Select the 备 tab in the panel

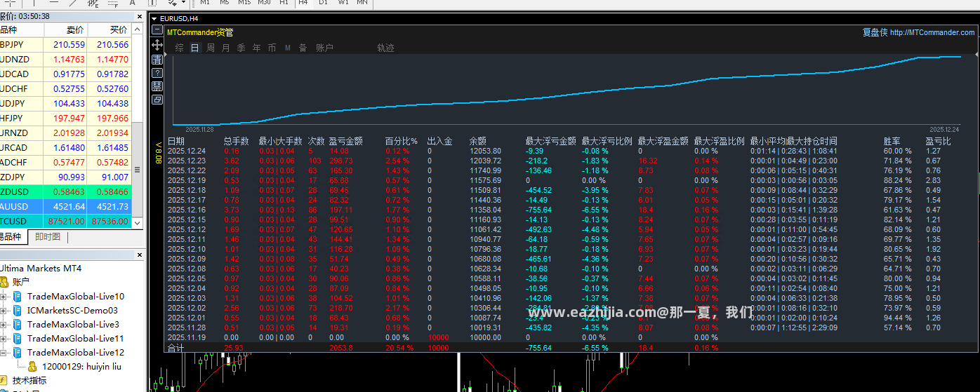click(x=303, y=48)
